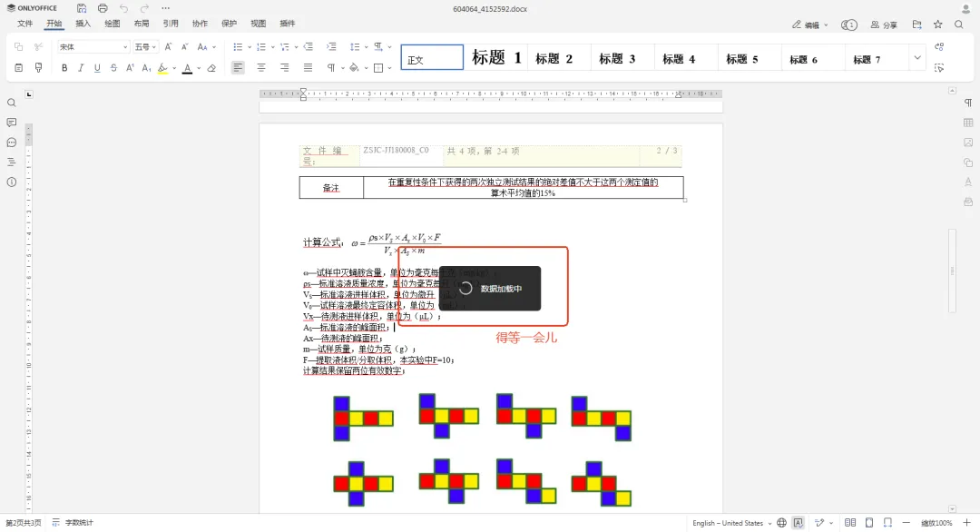The height and width of the screenshot is (532, 980).
Task: Apply strikethrough formatting
Action: pyautogui.click(x=113, y=67)
